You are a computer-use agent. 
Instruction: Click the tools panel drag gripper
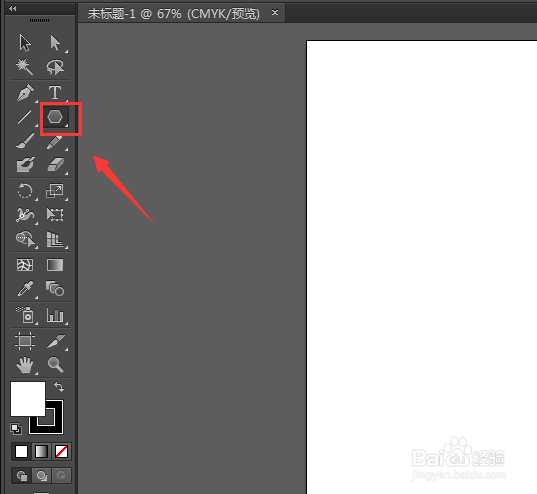click(x=39, y=21)
